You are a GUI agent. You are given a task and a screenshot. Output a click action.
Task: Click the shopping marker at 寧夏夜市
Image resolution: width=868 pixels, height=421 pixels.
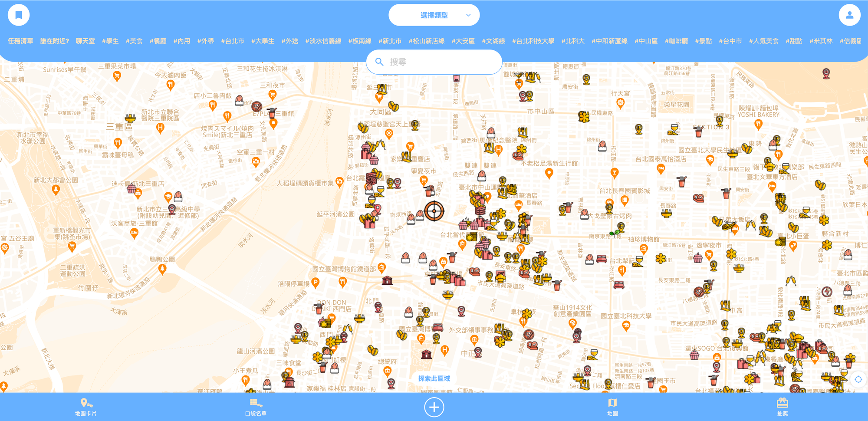[424, 181]
